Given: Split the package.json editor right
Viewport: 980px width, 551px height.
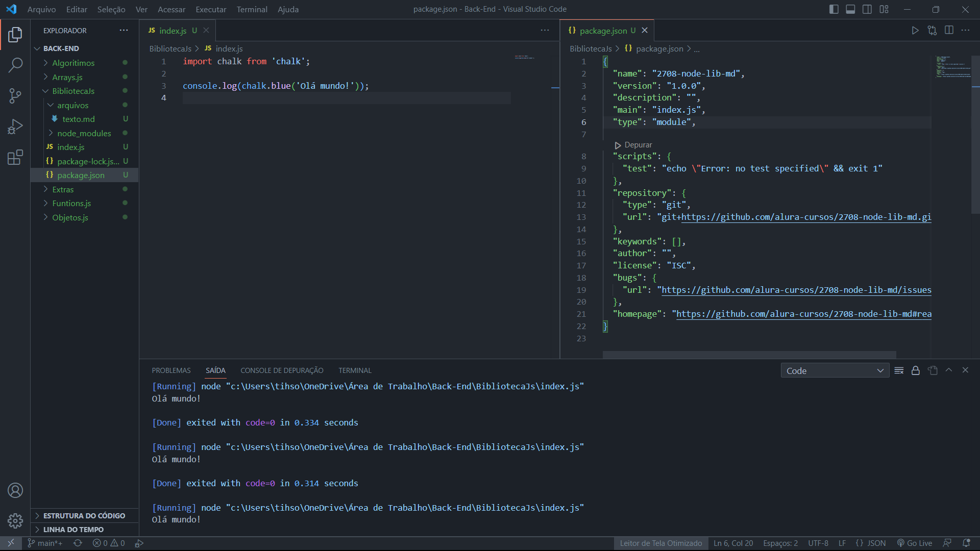Looking at the screenshot, I should [x=949, y=31].
